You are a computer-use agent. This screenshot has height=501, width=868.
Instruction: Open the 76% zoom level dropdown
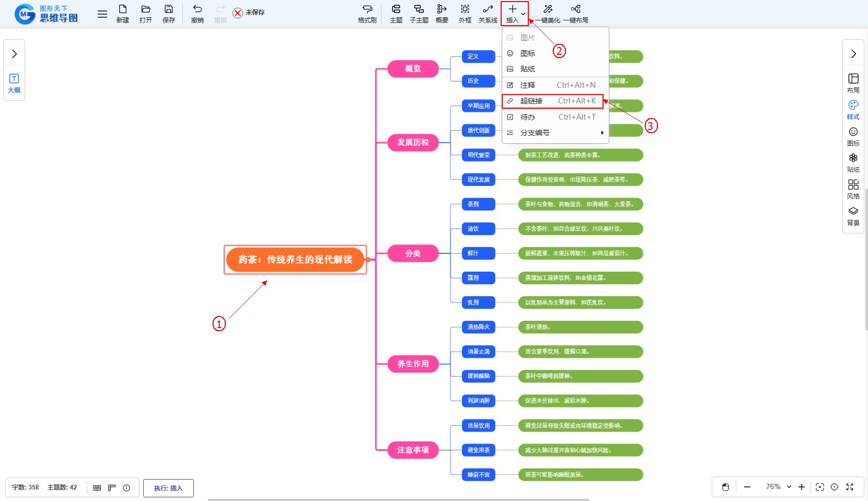(x=778, y=487)
